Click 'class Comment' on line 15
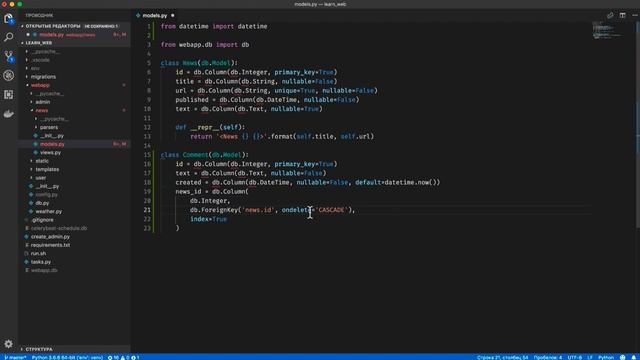Screen dimensions: 640x360 (x=184, y=155)
